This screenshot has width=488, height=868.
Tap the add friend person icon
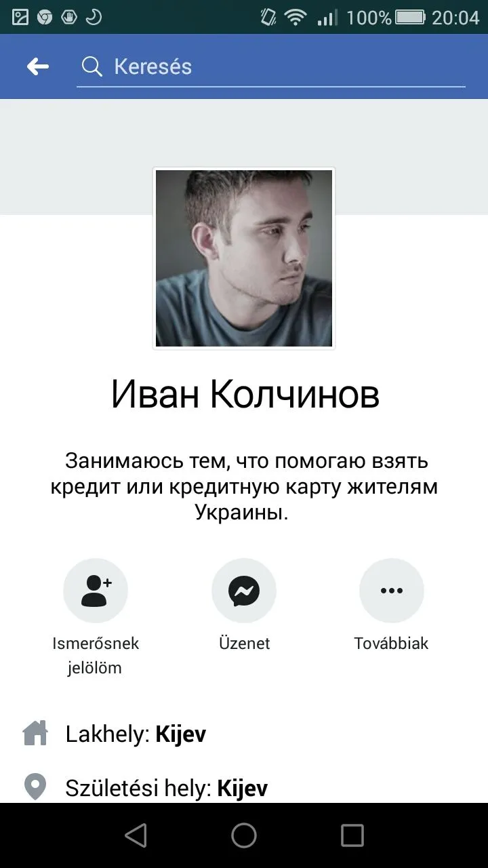click(96, 590)
